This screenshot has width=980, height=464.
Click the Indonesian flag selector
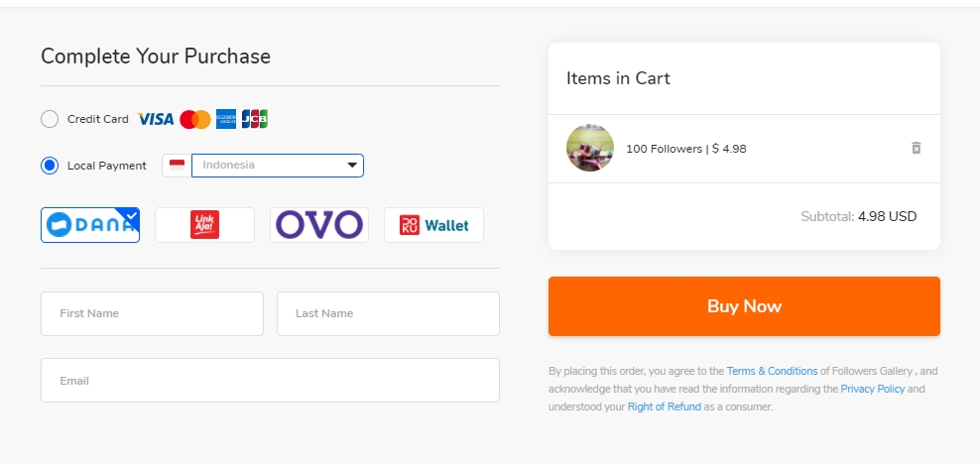(x=177, y=166)
